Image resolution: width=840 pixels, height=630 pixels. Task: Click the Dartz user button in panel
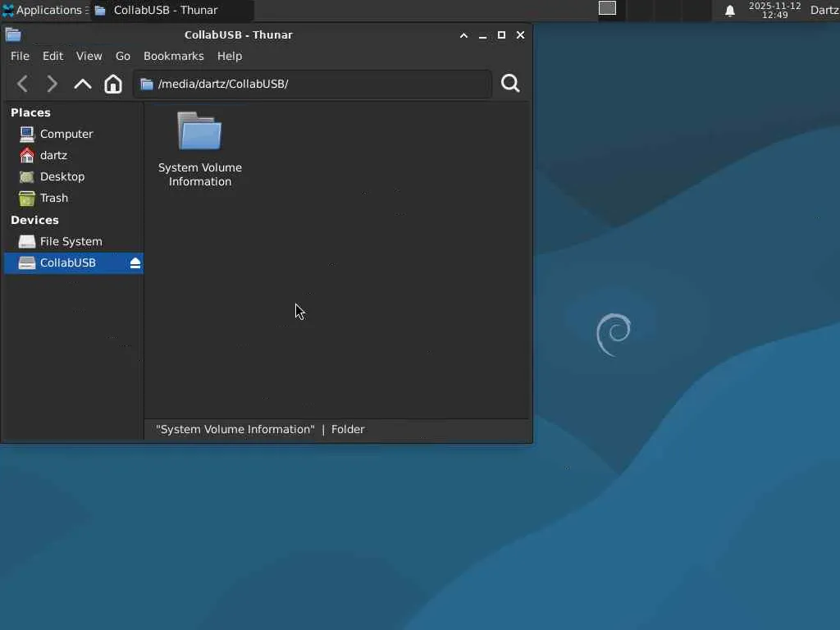824,10
